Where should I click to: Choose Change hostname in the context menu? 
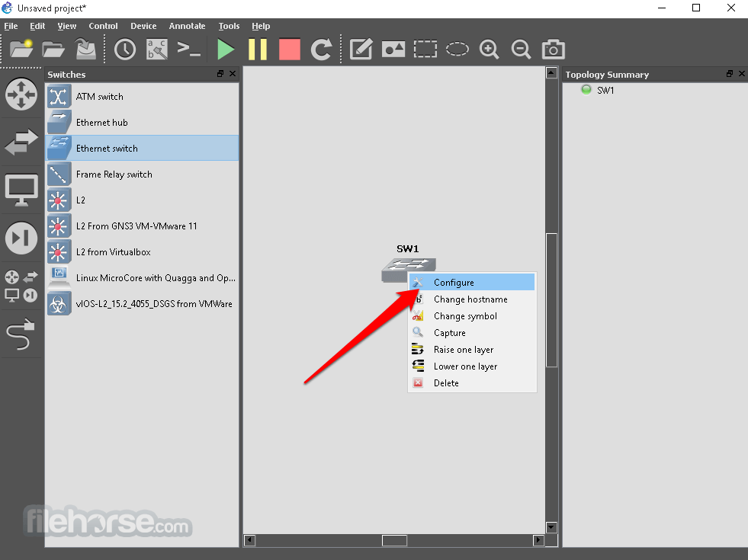pos(472,299)
